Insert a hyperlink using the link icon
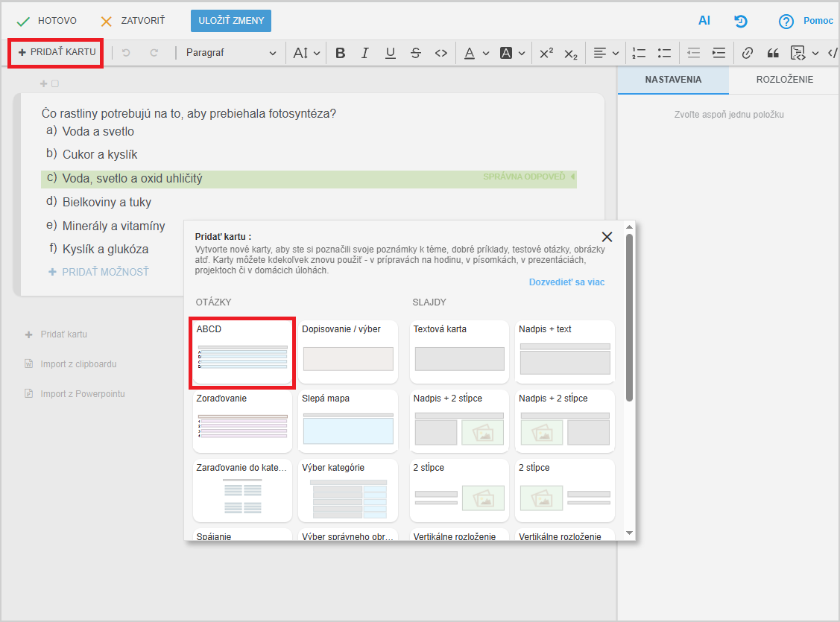 (748, 53)
